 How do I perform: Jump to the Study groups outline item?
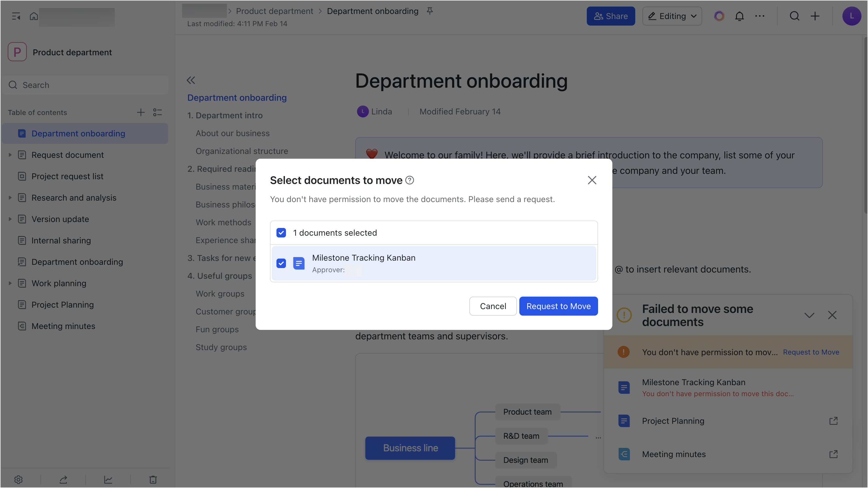tap(221, 347)
